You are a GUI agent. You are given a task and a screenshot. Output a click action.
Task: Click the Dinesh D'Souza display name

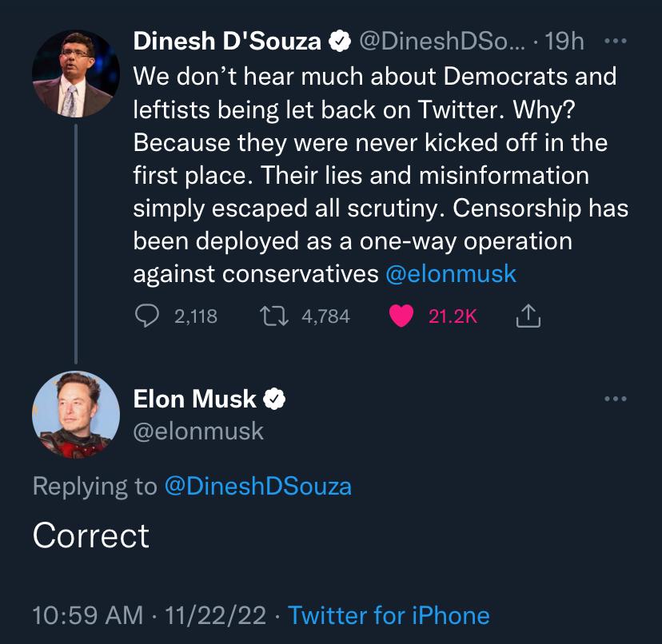click(227, 42)
